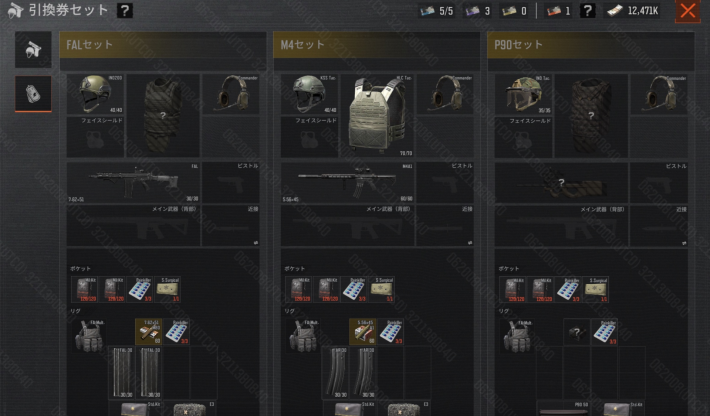Screen dimensions: 710x416
Task: Open the help icon beside voucher counters
Action: [x=587, y=10]
